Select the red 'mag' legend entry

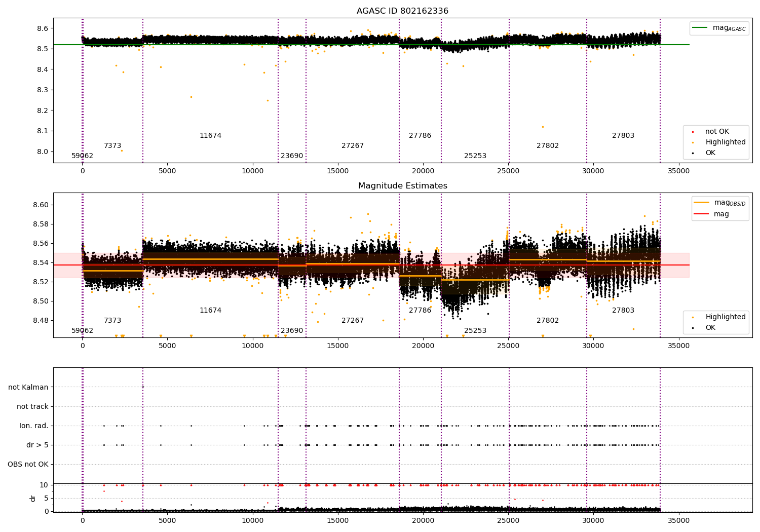[x=712, y=214]
